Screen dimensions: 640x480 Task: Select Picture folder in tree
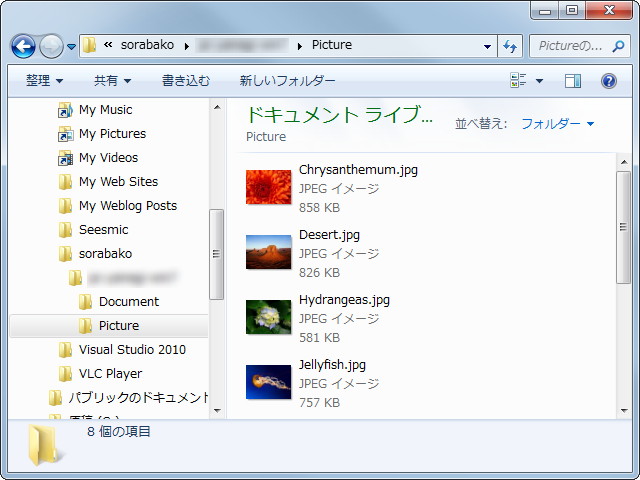[x=119, y=326]
